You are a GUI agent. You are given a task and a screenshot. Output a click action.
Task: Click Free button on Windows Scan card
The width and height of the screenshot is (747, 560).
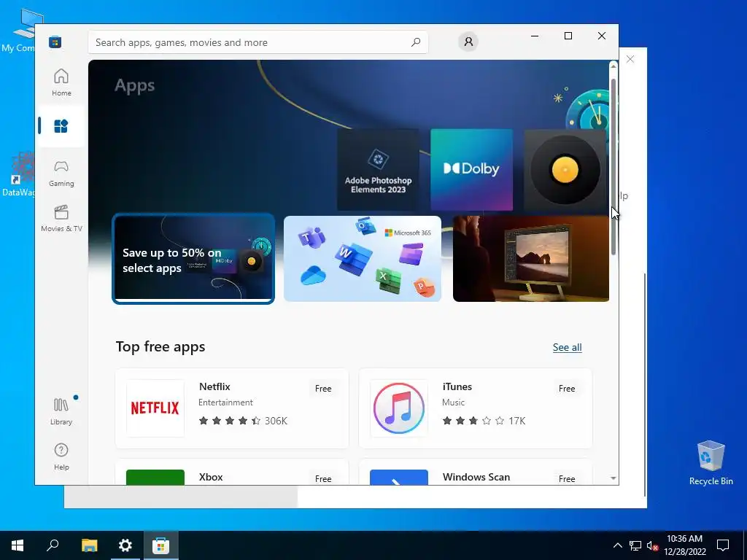click(x=566, y=478)
